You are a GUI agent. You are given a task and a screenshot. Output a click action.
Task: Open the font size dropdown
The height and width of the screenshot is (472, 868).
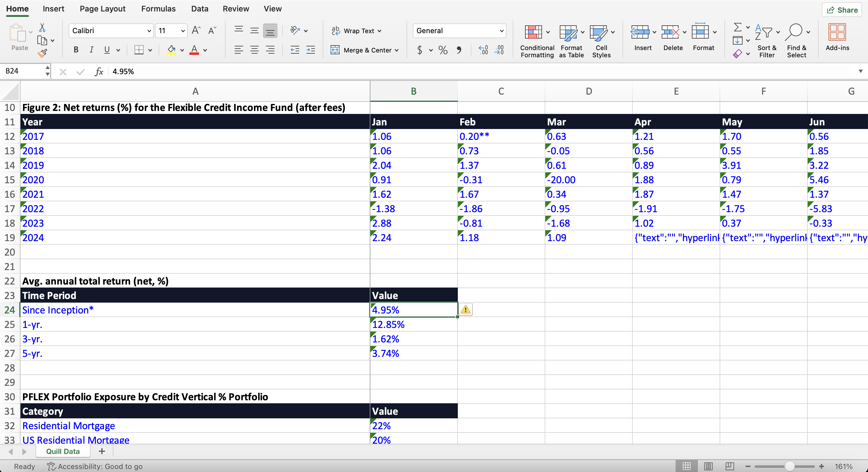(183, 31)
